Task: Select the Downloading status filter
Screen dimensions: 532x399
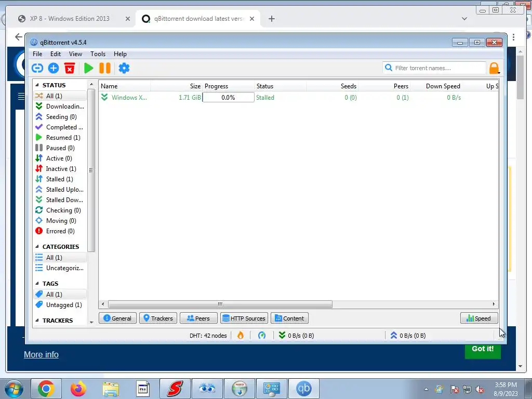Action: [x=60, y=107]
